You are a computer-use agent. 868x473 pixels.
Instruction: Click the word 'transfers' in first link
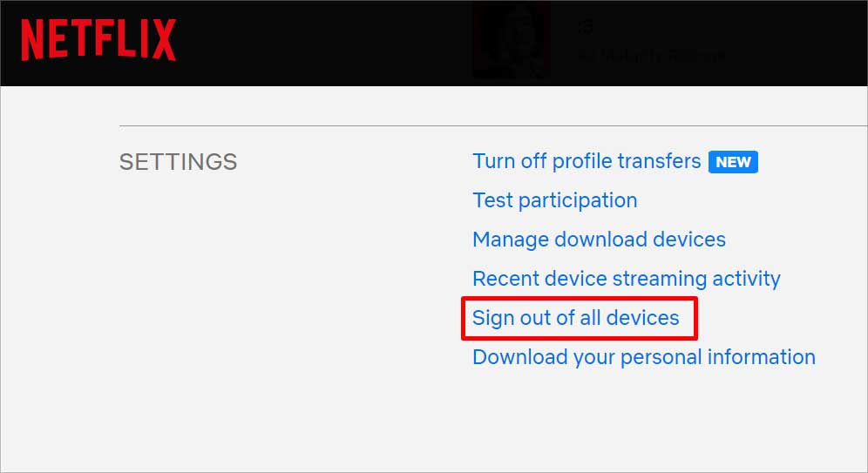click(x=660, y=161)
